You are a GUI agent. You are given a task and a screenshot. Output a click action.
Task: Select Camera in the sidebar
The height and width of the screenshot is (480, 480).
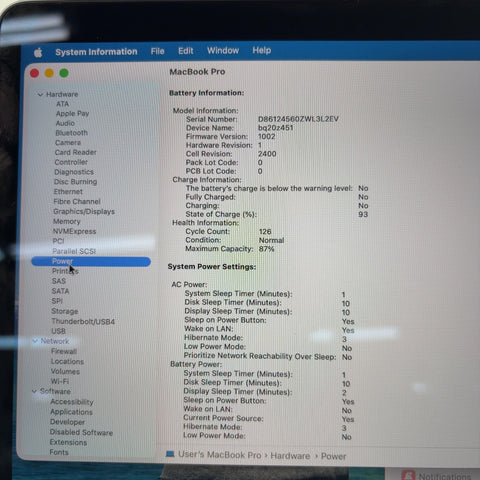(x=68, y=143)
